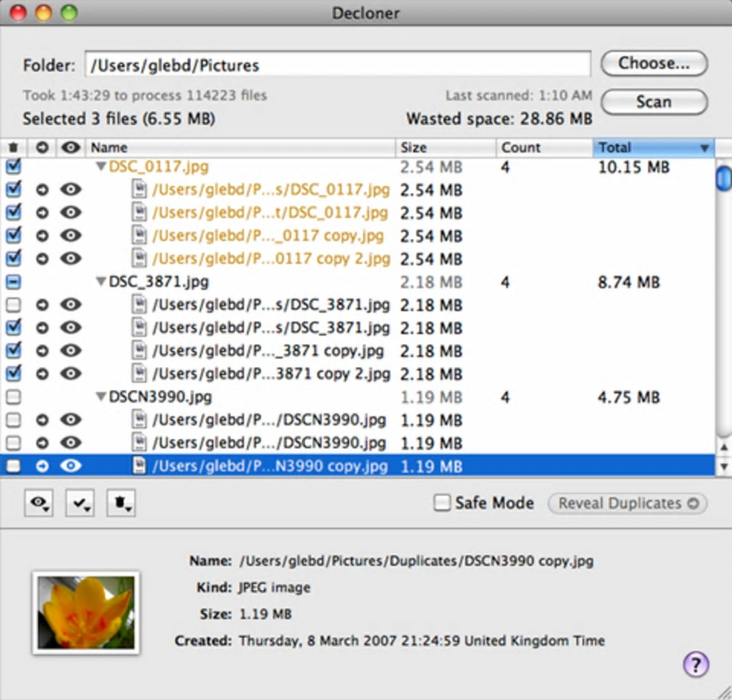Click reveal arrow for _0117 copy.jpg row
The width and height of the screenshot is (732, 700).
coord(42,235)
